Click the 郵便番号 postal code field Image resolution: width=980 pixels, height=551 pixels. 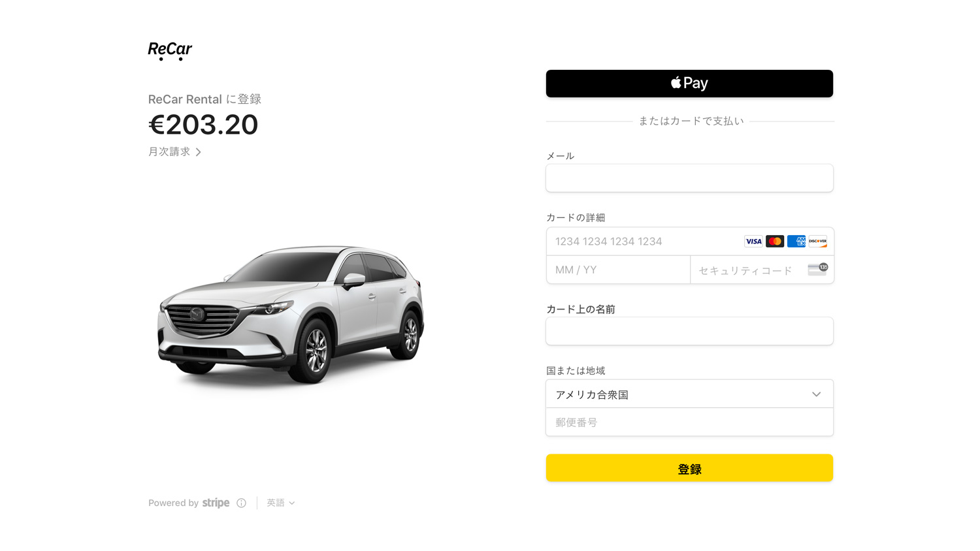[x=689, y=422]
